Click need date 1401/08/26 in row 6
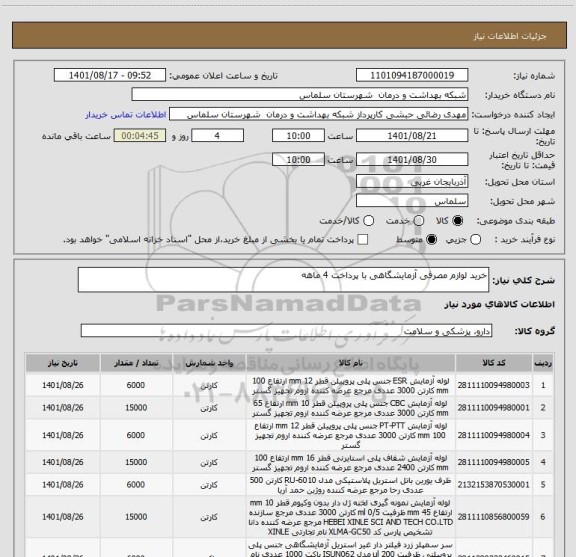Screen dimensions: 576x557 [x=63, y=517]
